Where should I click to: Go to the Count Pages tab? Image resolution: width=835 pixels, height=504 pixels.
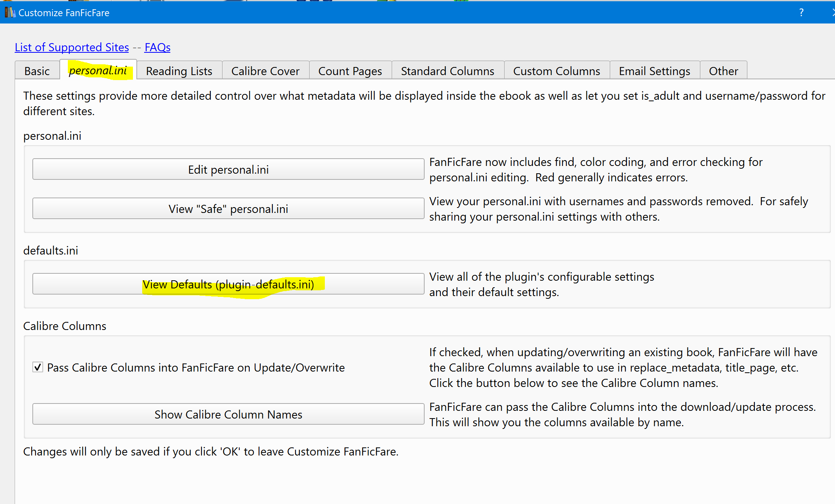click(x=350, y=71)
